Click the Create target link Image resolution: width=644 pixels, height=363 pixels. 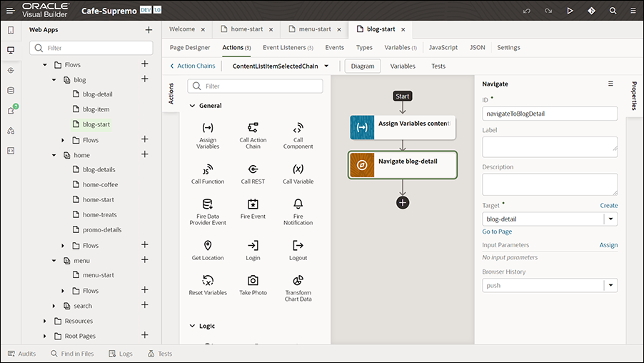click(609, 205)
